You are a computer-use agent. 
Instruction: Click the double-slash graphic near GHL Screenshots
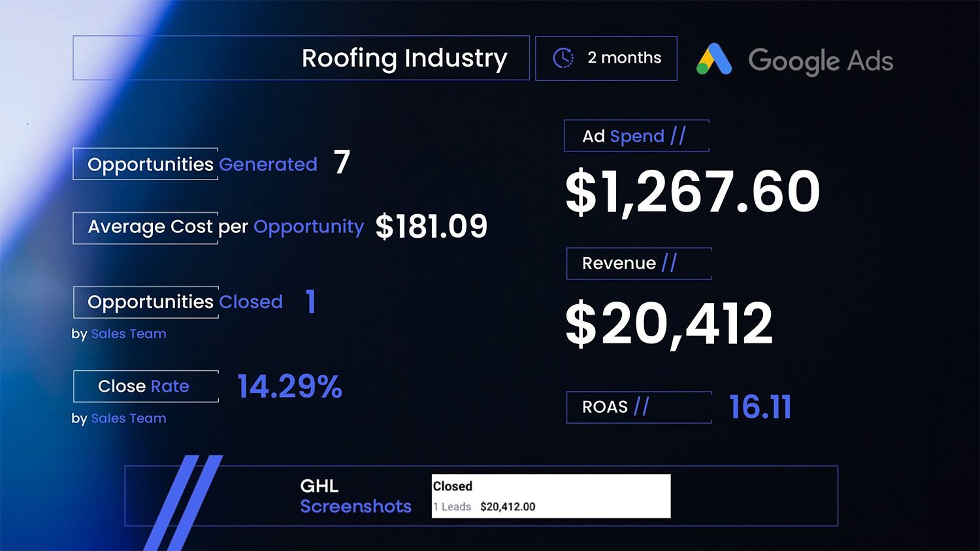(x=182, y=501)
